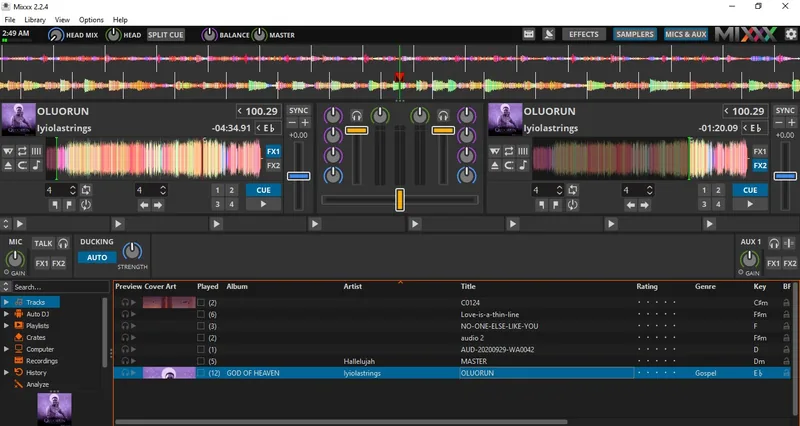Viewport: 800px width, 426px height.
Task: Eject the track from left deck
Action: pyautogui.click(x=8, y=165)
